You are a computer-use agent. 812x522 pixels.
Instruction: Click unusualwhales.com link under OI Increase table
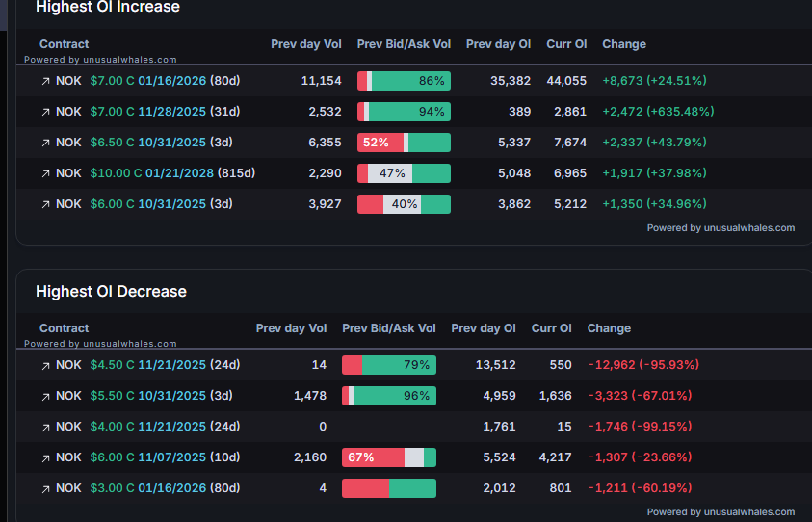720,228
